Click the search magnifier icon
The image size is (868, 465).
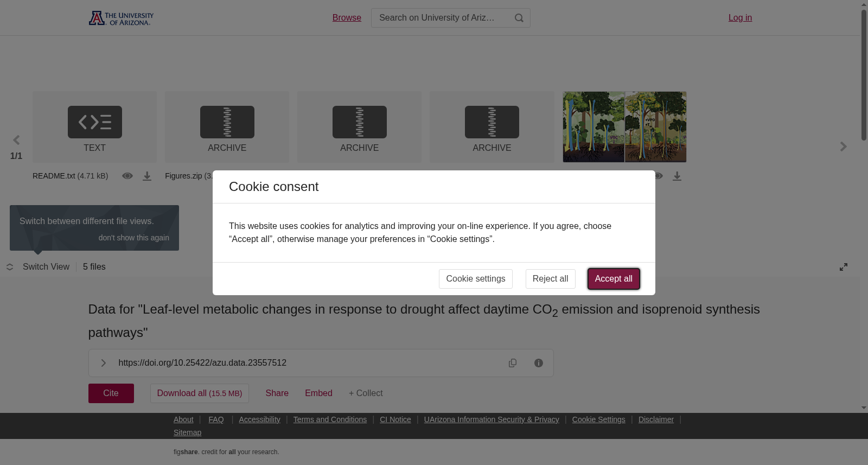[x=519, y=18]
